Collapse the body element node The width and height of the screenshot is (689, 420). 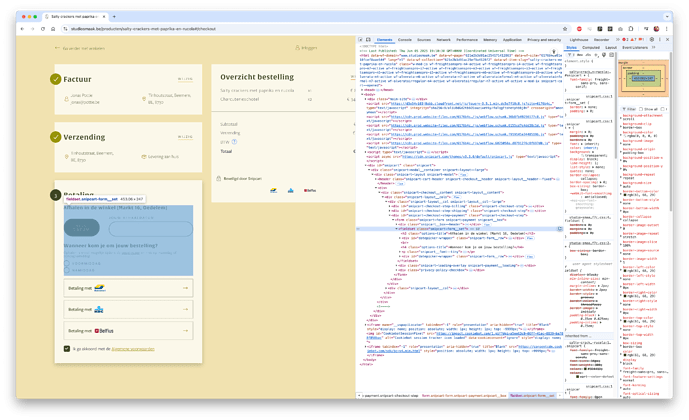pos(362,94)
